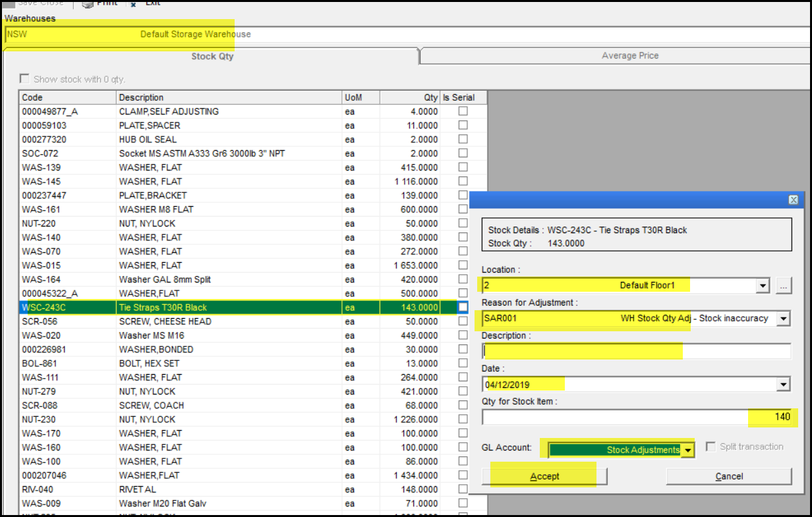812x517 pixels.
Task: Open the Location browse ellipsis button
Action: (x=783, y=286)
